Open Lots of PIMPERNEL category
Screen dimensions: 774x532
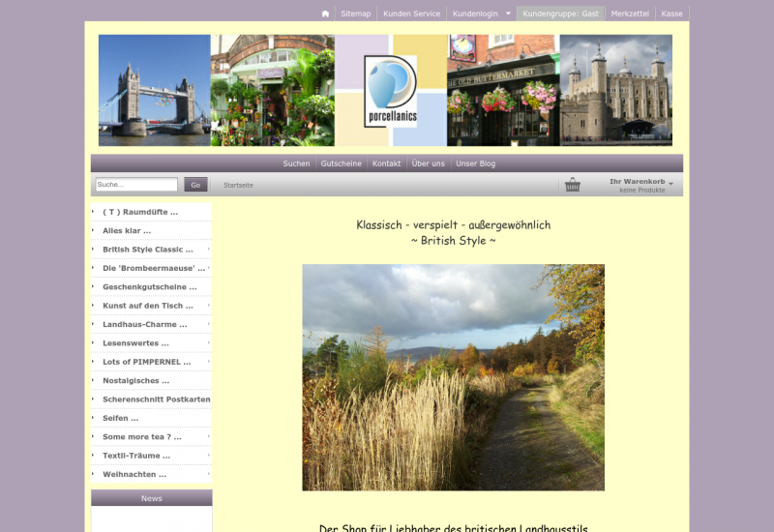point(146,362)
